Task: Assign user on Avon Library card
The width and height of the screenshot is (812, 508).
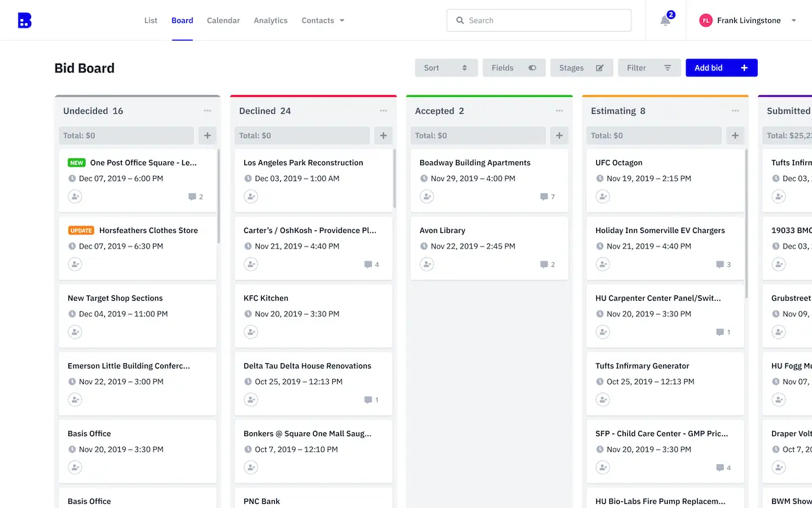Action: coord(427,264)
